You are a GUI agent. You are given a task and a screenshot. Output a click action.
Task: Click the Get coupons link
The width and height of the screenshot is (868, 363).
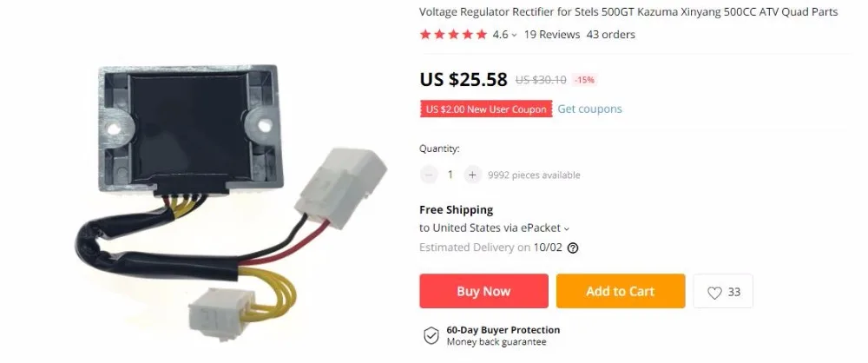(x=589, y=109)
